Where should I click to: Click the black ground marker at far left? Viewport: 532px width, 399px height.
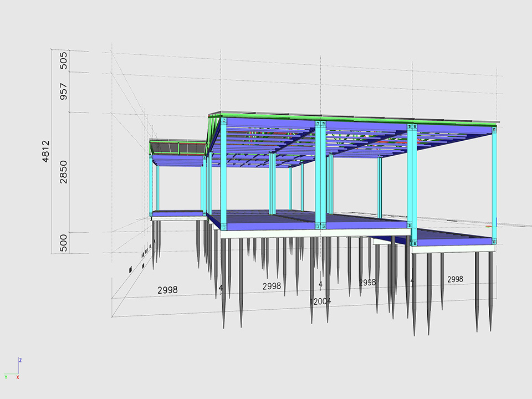click(x=130, y=270)
